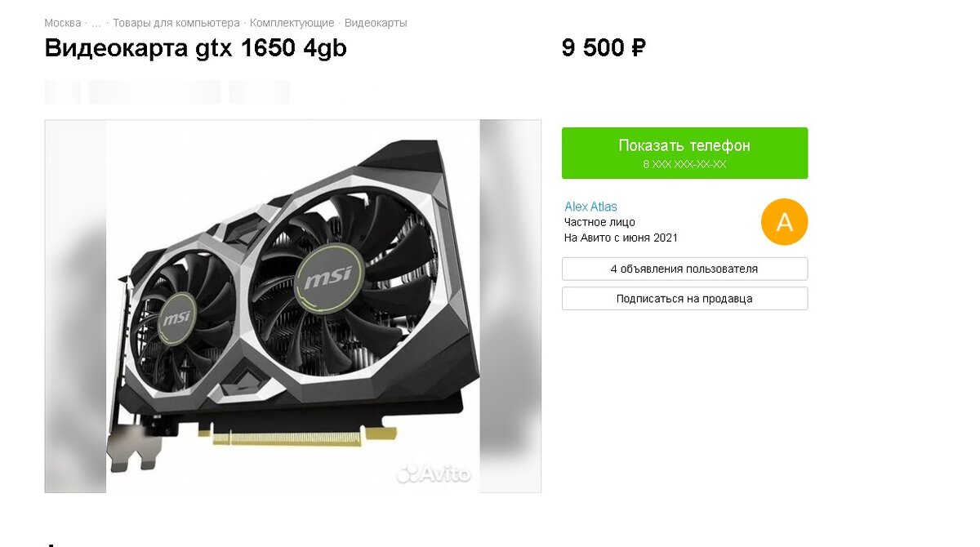View 4 объявления пользователя

tap(684, 269)
